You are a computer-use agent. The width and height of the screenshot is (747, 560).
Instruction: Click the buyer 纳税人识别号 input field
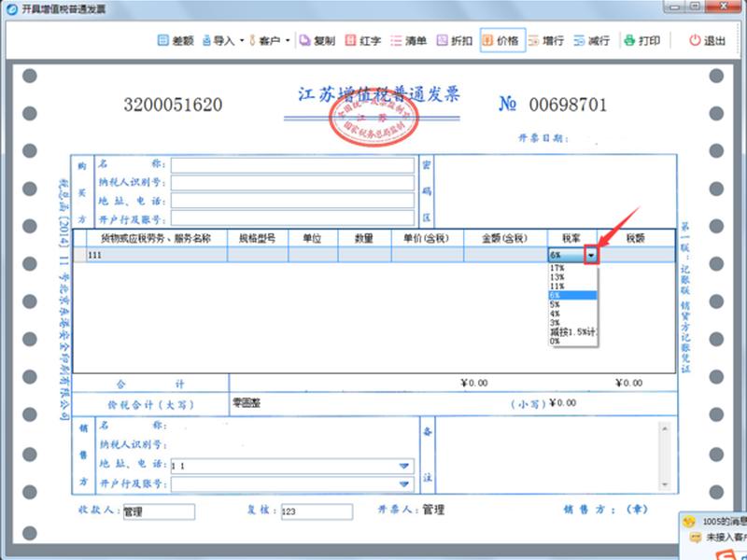[x=292, y=183]
